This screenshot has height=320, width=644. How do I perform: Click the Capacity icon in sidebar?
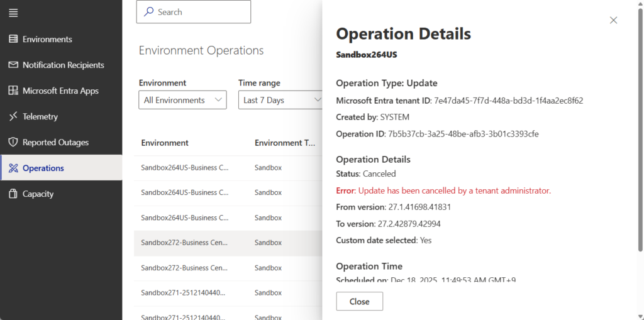[x=13, y=194]
